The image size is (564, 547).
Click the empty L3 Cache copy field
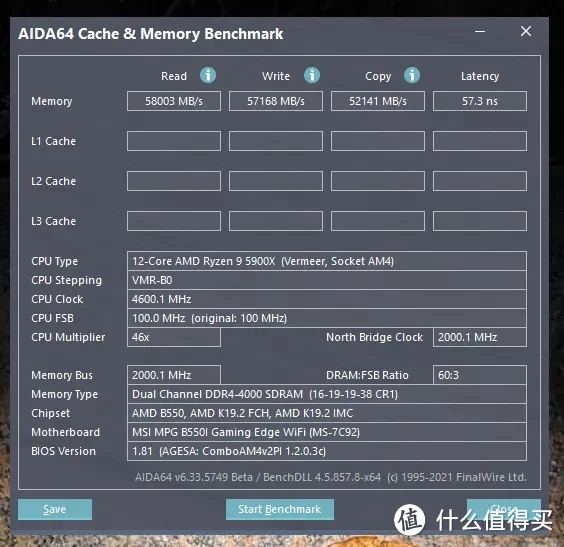(x=378, y=221)
